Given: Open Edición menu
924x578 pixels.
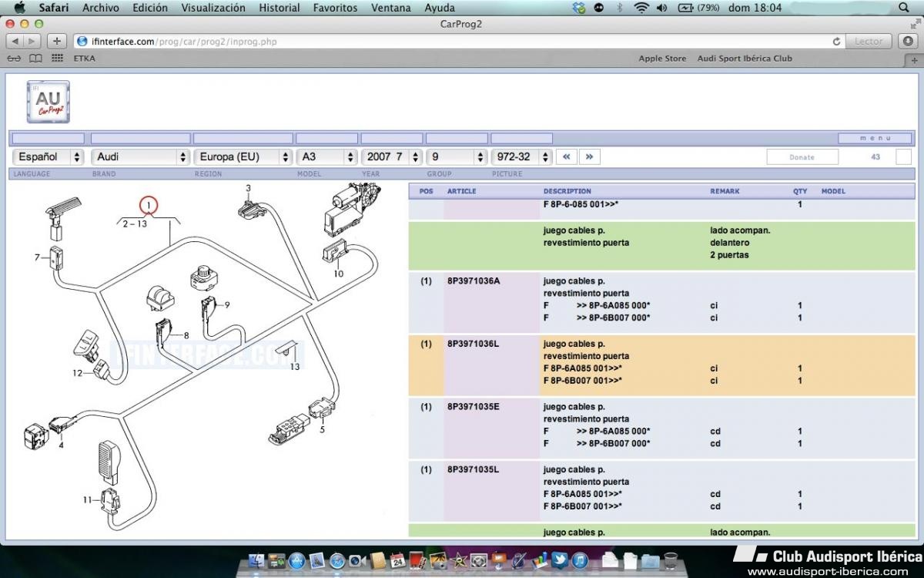Looking at the screenshot, I should point(150,8).
